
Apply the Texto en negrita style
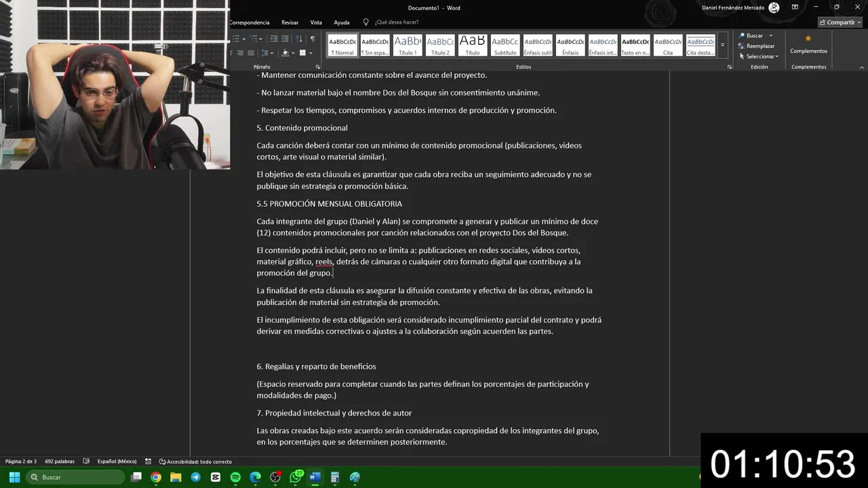[x=635, y=45]
